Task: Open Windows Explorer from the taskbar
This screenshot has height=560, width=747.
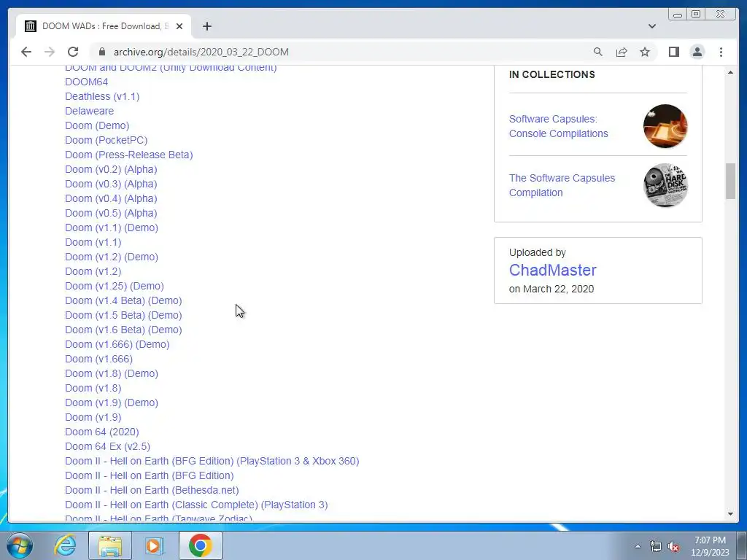Action: click(109, 545)
